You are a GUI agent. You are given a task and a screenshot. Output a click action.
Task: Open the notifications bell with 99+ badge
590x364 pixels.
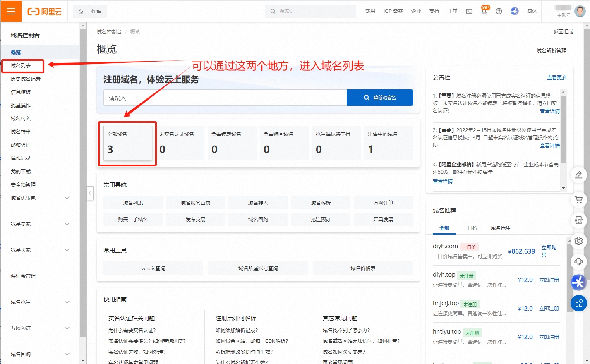pyautogui.click(x=484, y=11)
